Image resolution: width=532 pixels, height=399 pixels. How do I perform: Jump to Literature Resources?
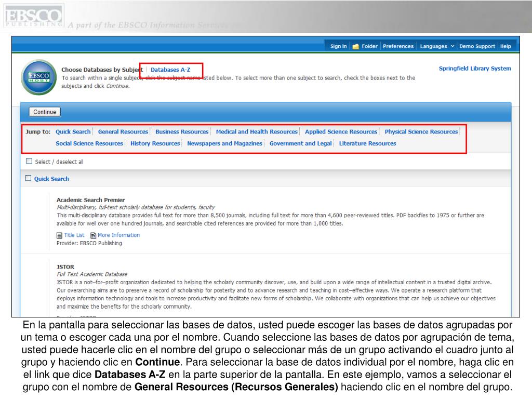(367, 143)
